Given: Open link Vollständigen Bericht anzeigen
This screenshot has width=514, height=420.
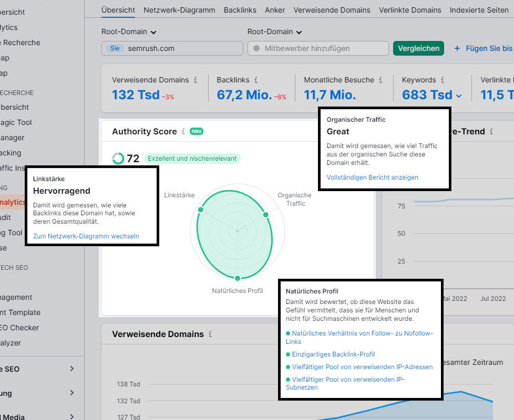Looking at the screenshot, I should (372, 177).
